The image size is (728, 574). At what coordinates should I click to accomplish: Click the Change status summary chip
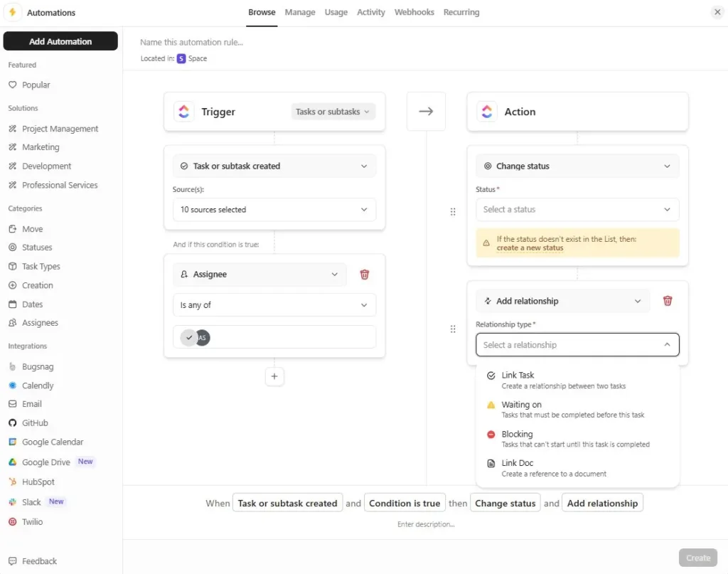point(505,504)
